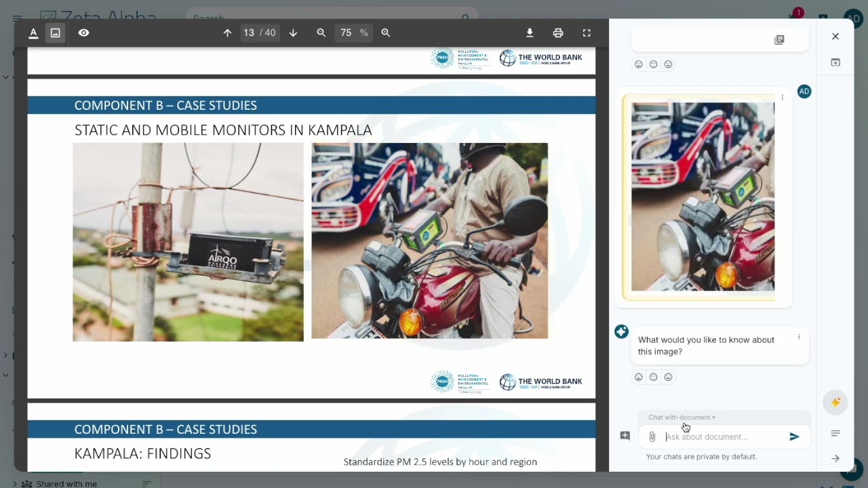The width and height of the screenshot is (868, 488).
Task: Start a new chat with plus bubble icon
Action: click(x=625, y=436)
